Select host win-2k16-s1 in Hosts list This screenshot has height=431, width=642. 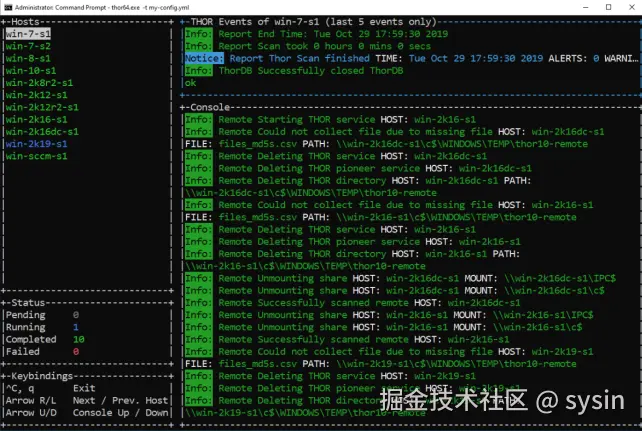click(x=36, y=120)
